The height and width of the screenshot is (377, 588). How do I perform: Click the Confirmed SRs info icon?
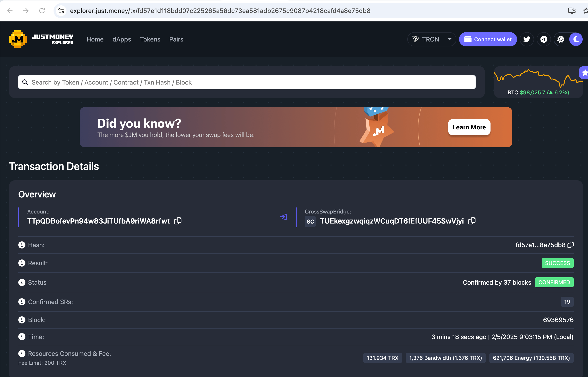click(22, 302)
